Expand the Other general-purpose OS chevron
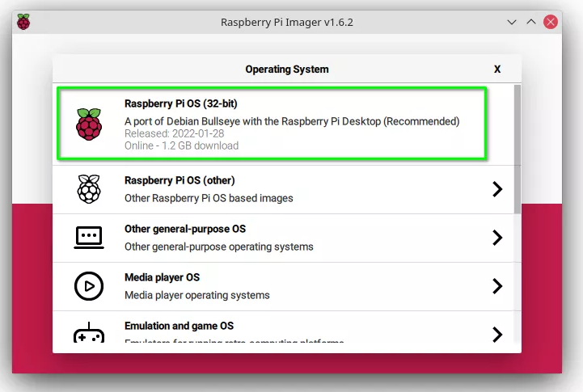The width and height of the screenshot is (583, 392). click(497, 238)
